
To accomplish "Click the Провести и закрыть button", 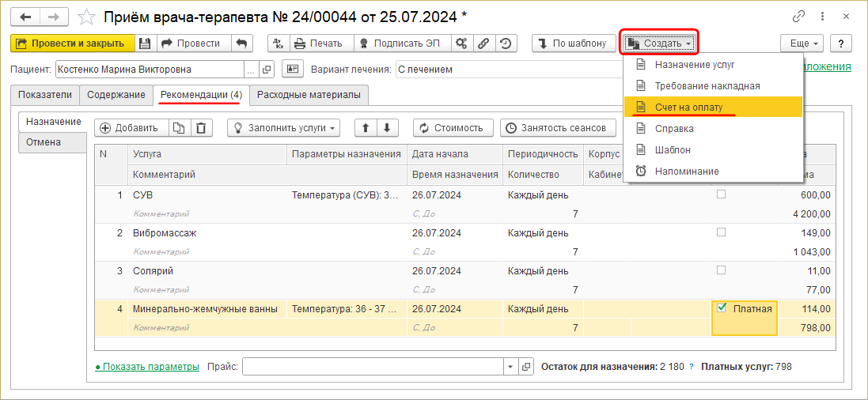I will click(73, 43).
